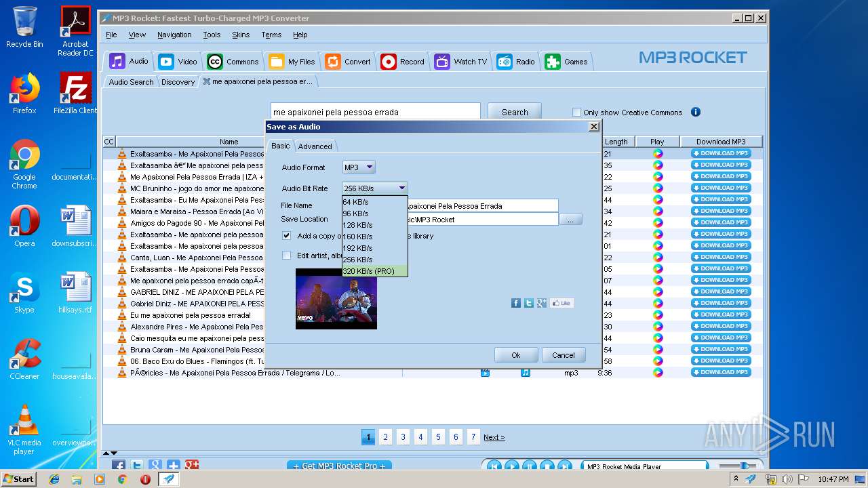Open the Watch TV tab
The width and height of the screenshot is (868, 488).
[x=461, y=62]
